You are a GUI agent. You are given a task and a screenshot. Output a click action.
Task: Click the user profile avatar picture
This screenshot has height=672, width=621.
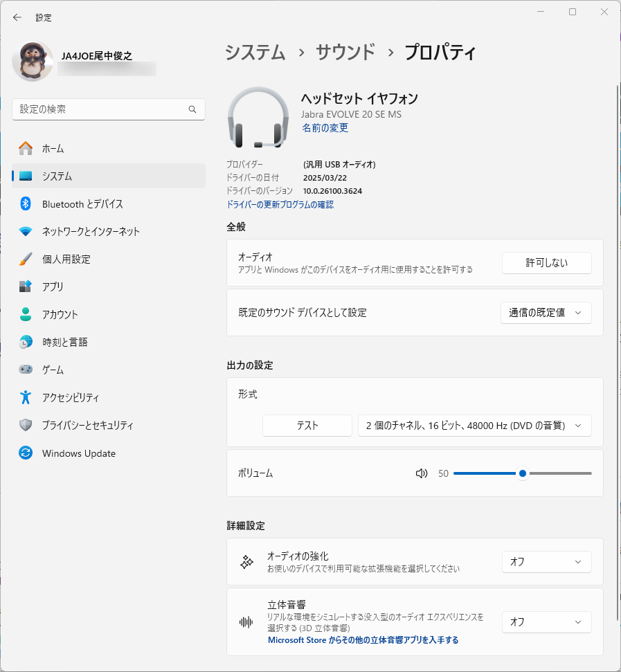pyautogui.click(x=33, y=62)
